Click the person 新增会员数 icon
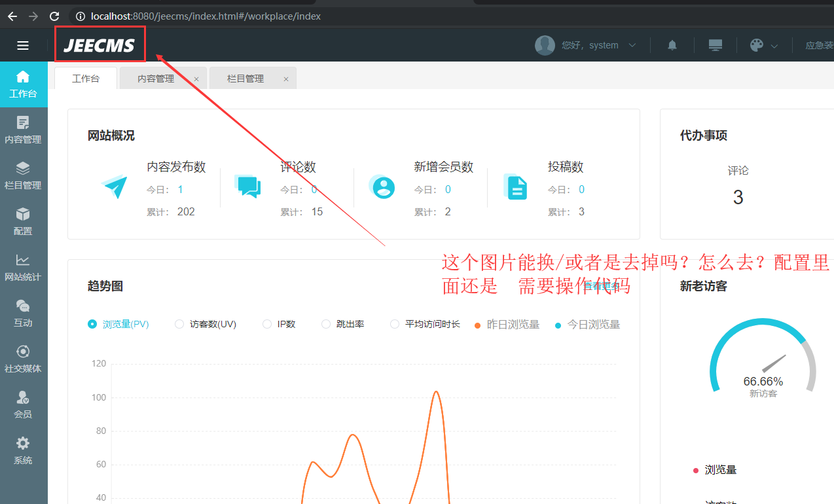The image size is (834, 504). pos(382,187)
